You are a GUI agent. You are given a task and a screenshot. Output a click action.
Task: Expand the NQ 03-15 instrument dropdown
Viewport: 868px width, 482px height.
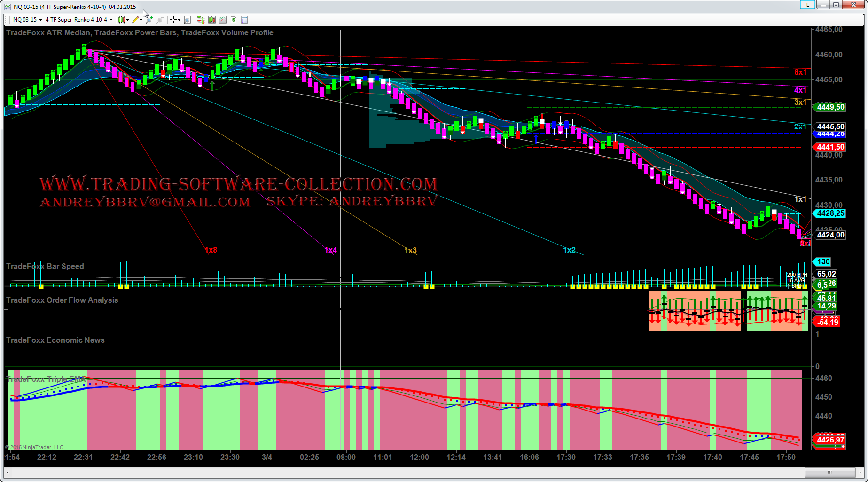coord(40,20)
